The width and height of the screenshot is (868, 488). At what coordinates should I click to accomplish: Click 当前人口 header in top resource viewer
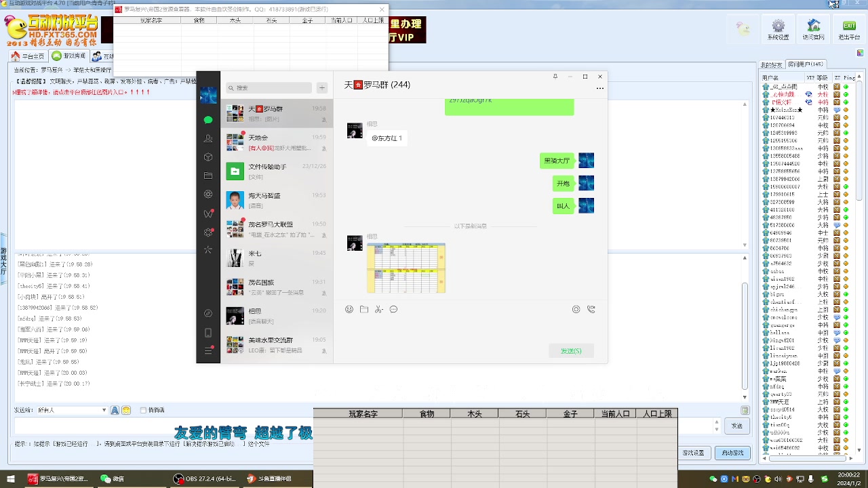tap(342, 20)
